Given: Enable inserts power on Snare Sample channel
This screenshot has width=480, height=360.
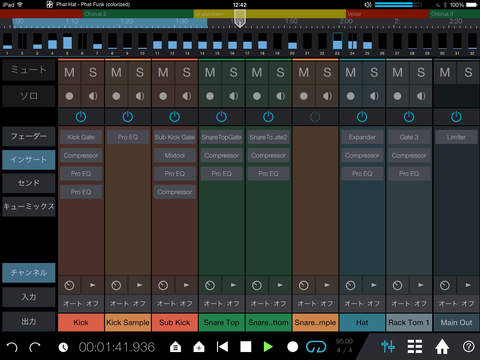Looking at the screenshot, I should [315, 117].
